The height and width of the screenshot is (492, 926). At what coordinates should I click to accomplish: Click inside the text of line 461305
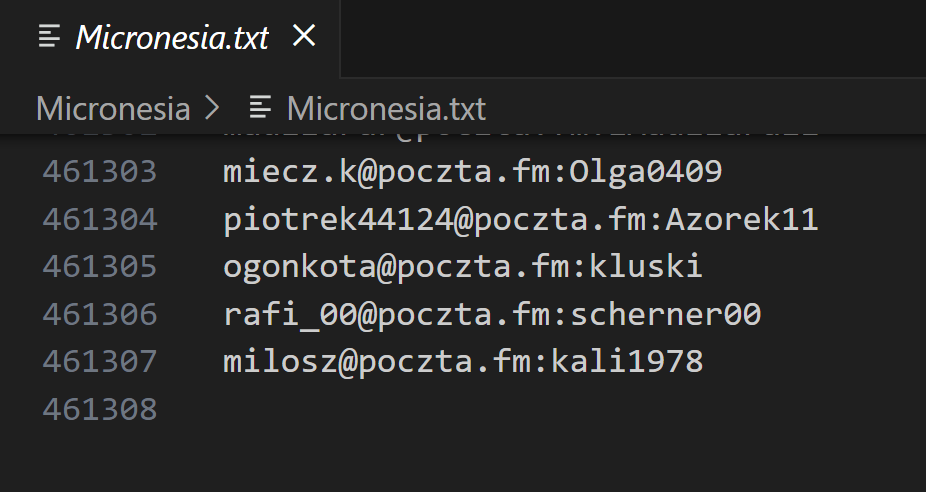pyautogui.click(x=462, y=266)
